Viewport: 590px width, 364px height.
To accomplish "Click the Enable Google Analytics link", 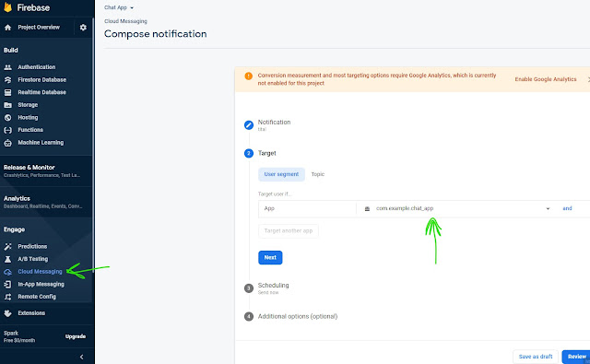I will 546,79.
